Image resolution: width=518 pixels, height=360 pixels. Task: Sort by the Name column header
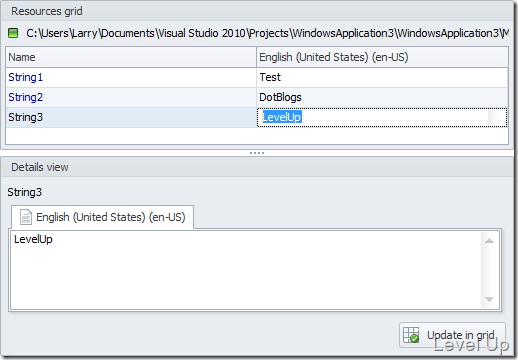tap(131, 57)
